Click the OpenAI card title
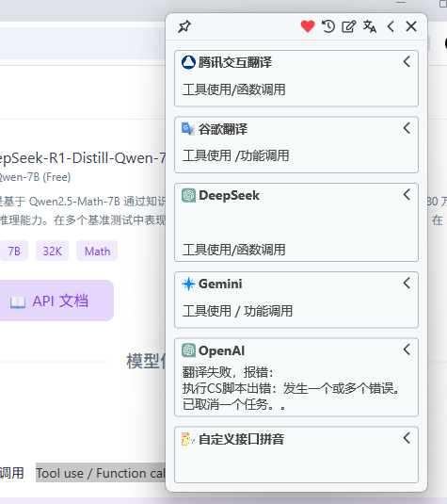The width and height of the screenshot is (447, 504). click(221, 350)
